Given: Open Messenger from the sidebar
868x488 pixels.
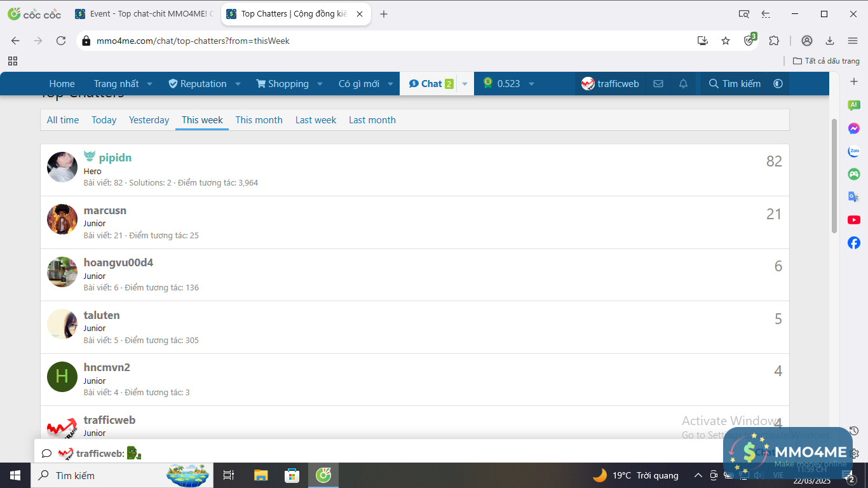Looking at the screenshot, I should [854, 128].
